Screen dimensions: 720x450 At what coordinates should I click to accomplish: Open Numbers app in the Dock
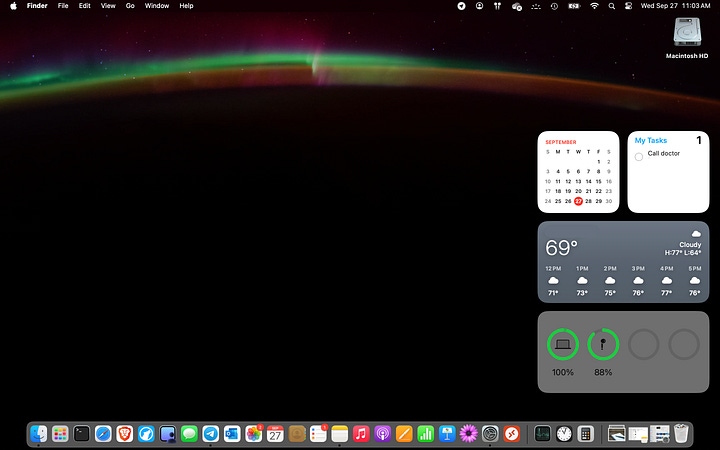426,433
